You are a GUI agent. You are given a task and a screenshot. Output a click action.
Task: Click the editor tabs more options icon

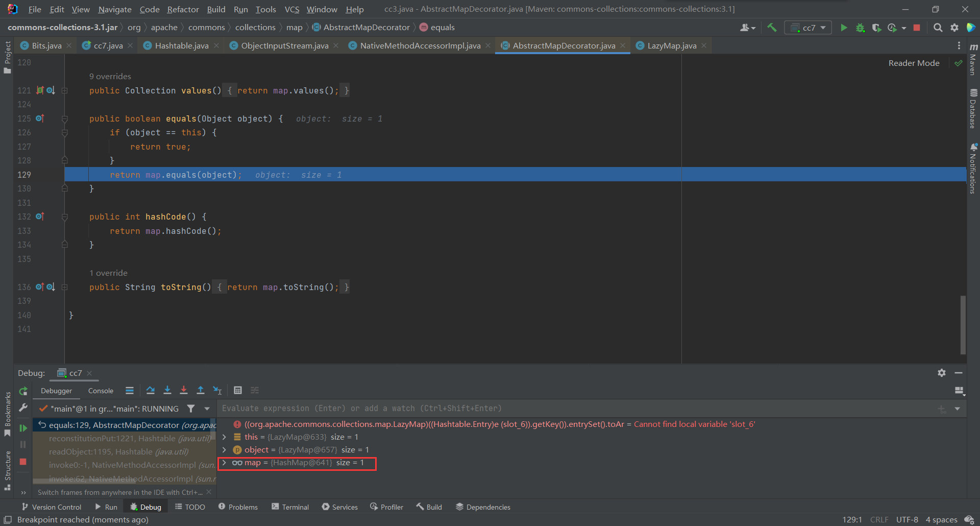959,46
